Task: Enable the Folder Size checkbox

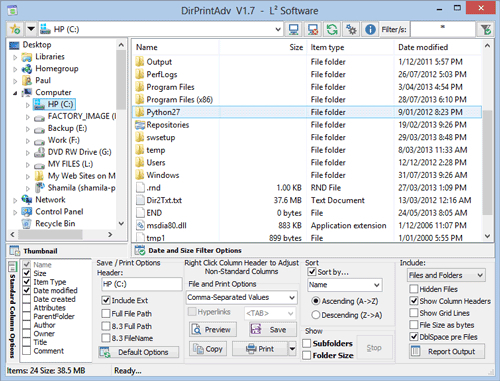Action: (307, 356)
